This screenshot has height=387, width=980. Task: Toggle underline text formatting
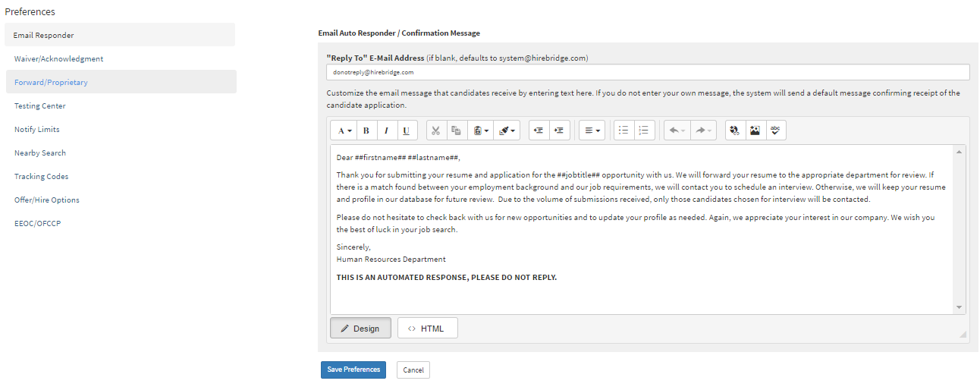pyautogui.click(x=407, y=131)
